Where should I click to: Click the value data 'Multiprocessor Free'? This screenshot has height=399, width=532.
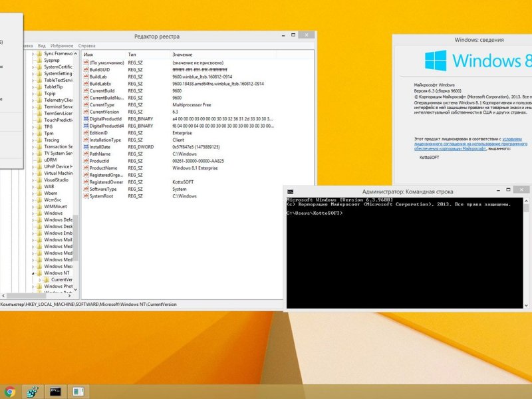192,105
